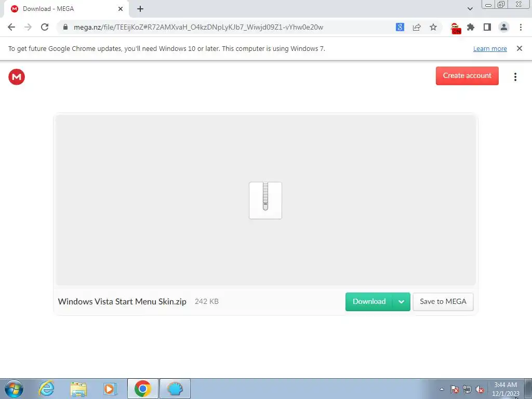Expand Download options dropdown arrow

(x=401, y=302)
